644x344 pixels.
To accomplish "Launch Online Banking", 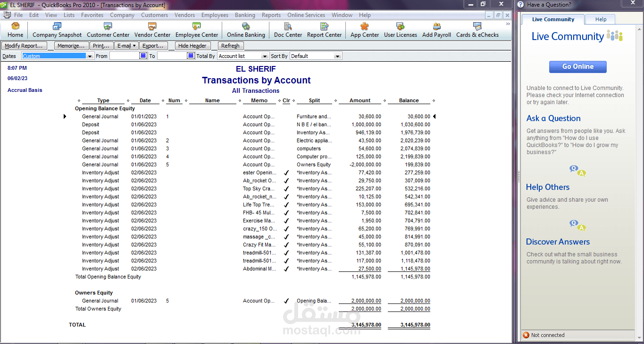I will point(246,30).
